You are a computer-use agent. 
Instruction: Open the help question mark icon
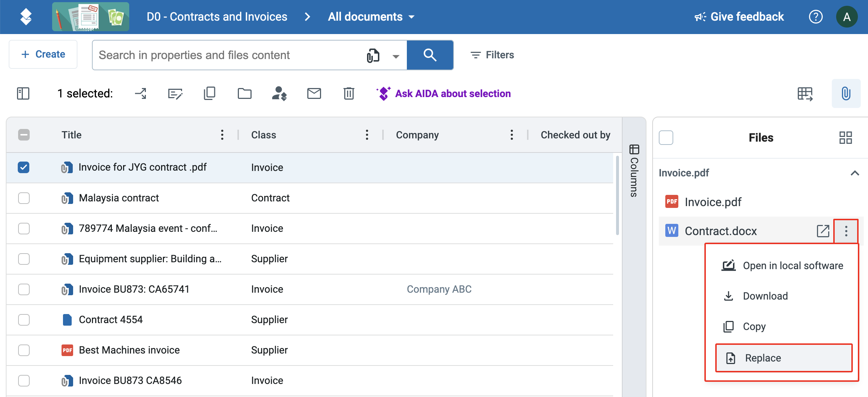816,17
